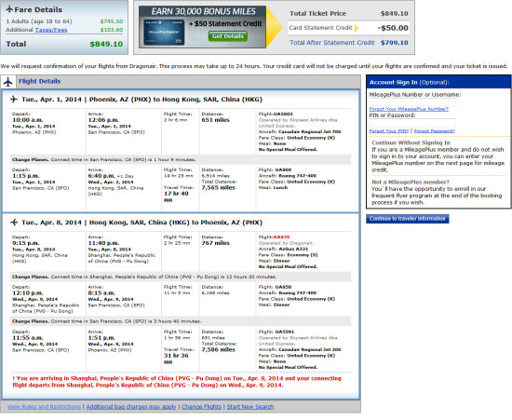Click the MileagePlus credit card image
Screen dimensions: 512x420
click(x=164, y=33)
